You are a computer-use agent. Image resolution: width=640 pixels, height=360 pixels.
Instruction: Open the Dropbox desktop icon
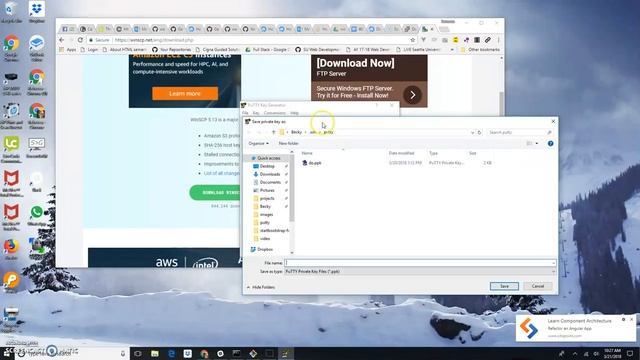click(x=37, y=11)
